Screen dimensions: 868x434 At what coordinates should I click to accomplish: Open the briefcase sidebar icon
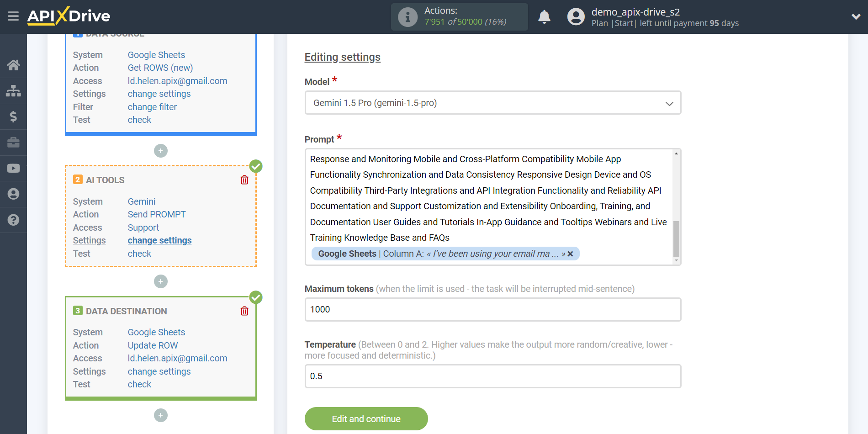pos(13,143)
